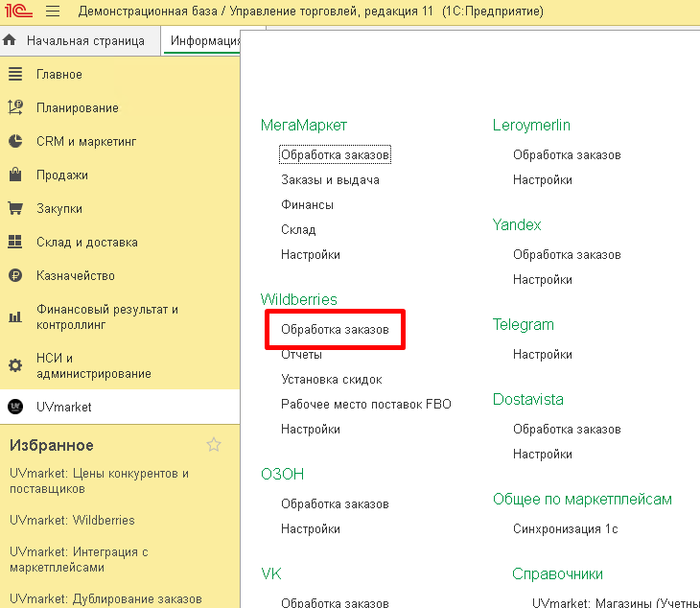Click the Финансовый результат bar chart icon
The height and width of the screenshot is (608, 700).
pyautogui.click(x=15, y=316)
